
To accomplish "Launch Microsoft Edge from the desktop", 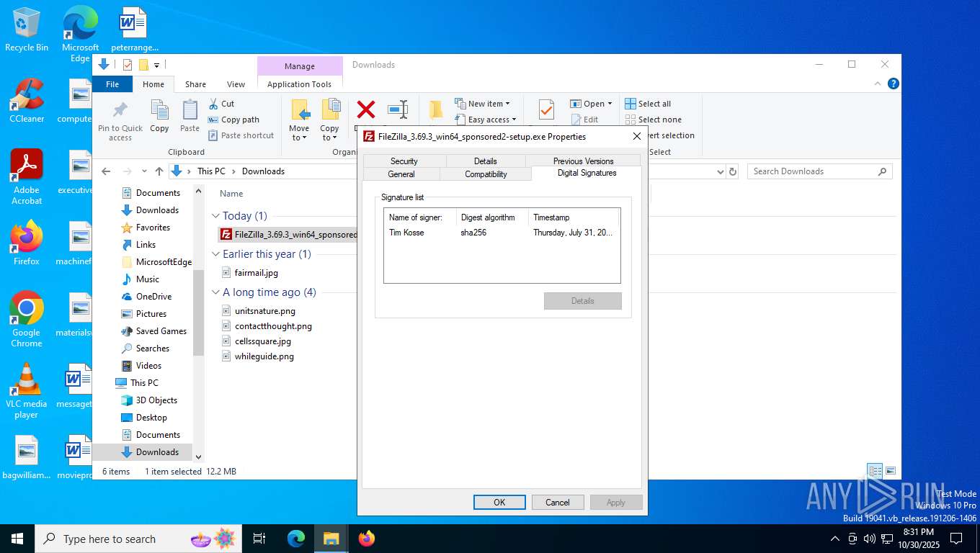I will pyautogui.click(x=80, y=34).
